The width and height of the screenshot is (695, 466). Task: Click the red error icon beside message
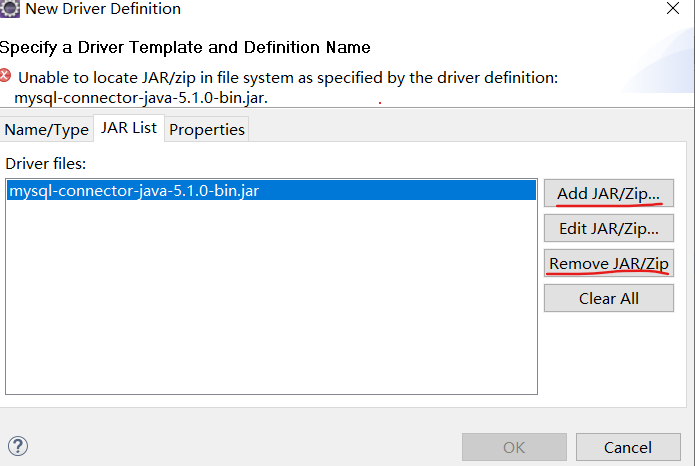pos(5,75)
